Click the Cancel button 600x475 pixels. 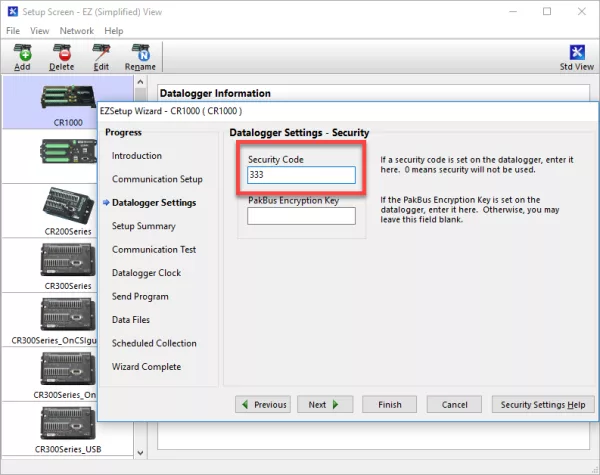pos(454,405)
